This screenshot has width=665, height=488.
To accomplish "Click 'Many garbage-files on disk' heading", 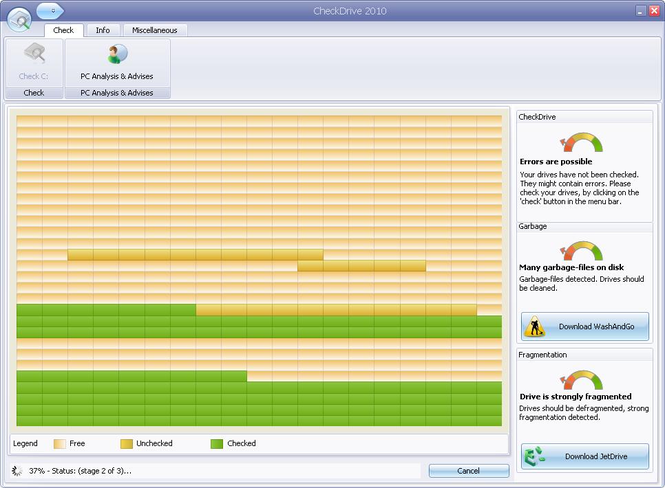I will (571, 267).
